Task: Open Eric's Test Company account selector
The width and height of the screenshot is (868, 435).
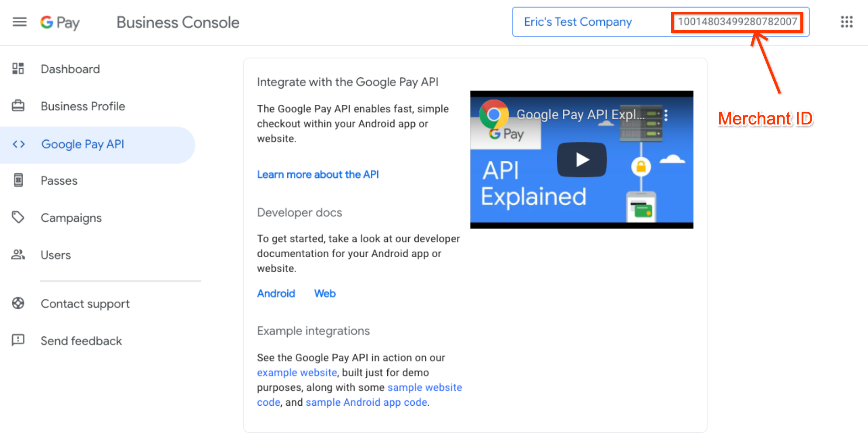Action: coord(661,22)
